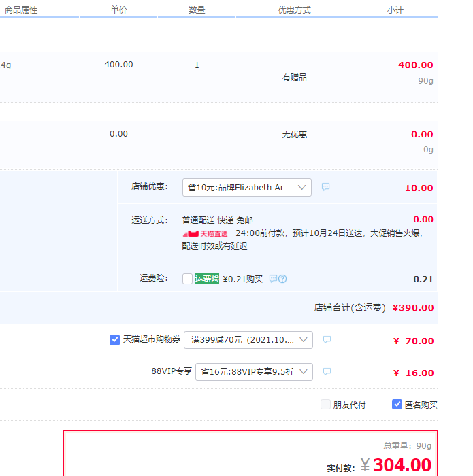This screenshot has width=473, height=476.
Task: Click the ¥-16.00 88VIP discount amount
Action: click(414, 373)
